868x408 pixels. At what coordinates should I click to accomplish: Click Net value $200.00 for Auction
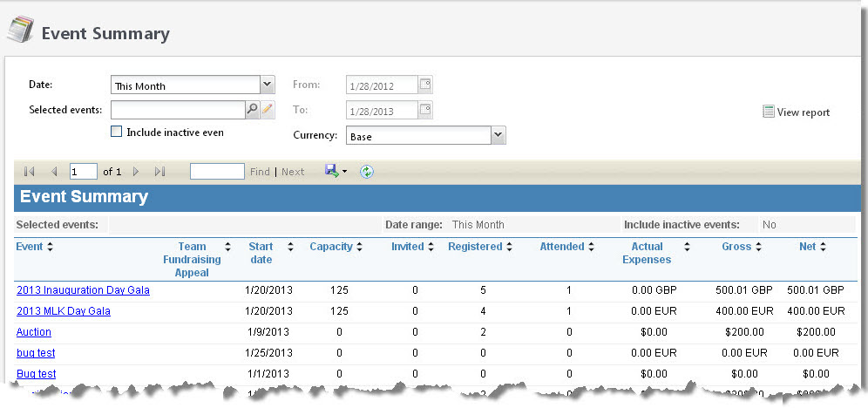click(x=816, y=332)
